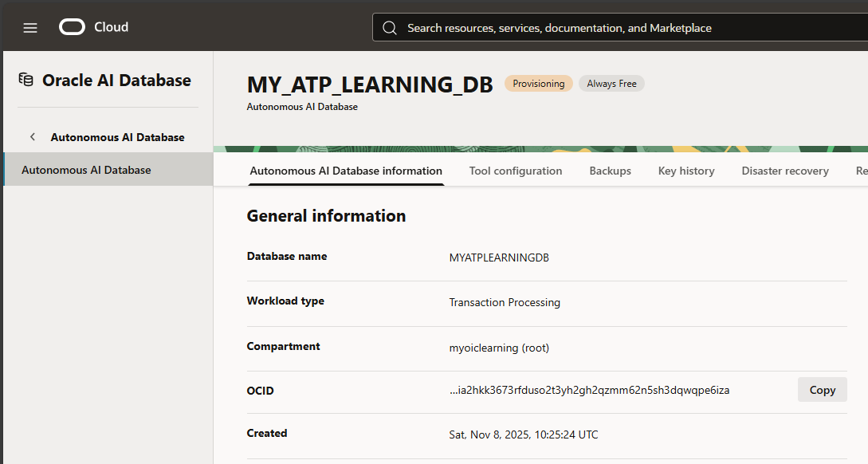Click the Provisioning status badge

(538, 84)
